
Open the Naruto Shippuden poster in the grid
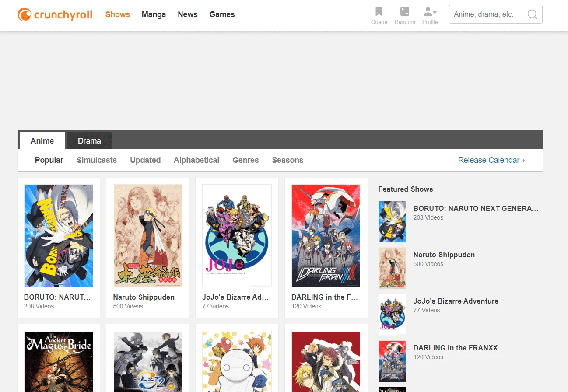(148, 236)
